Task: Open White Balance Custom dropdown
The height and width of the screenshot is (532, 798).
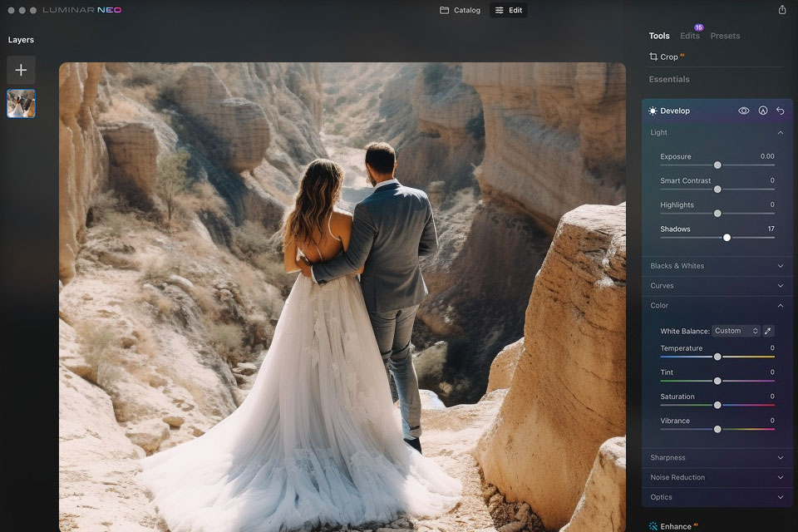Action: pos(736,331)
